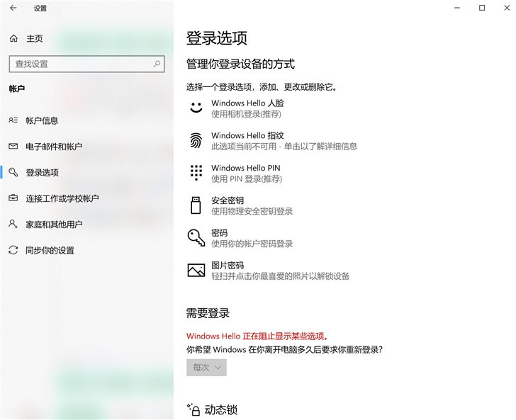
Task: Minimize the Settings window
Action: [456, 8]
